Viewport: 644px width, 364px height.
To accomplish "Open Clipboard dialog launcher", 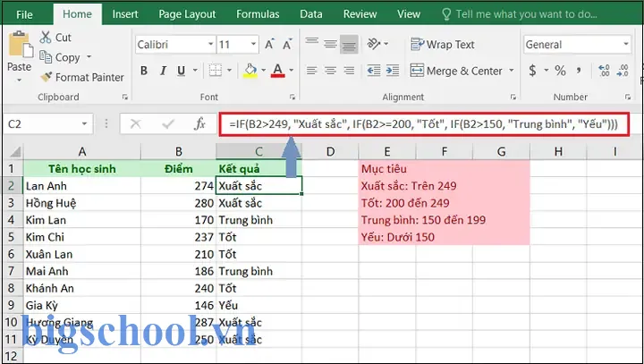I will tap(125, 97).
